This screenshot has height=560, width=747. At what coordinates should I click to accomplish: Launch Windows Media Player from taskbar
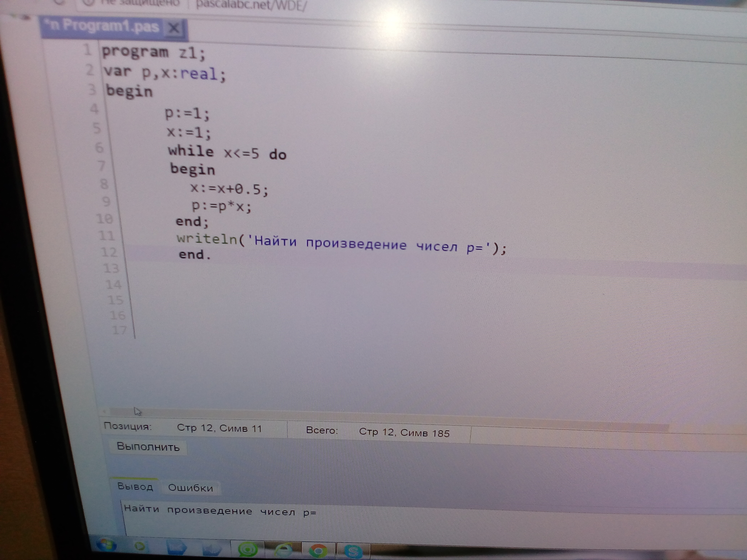tap(140, 546)
